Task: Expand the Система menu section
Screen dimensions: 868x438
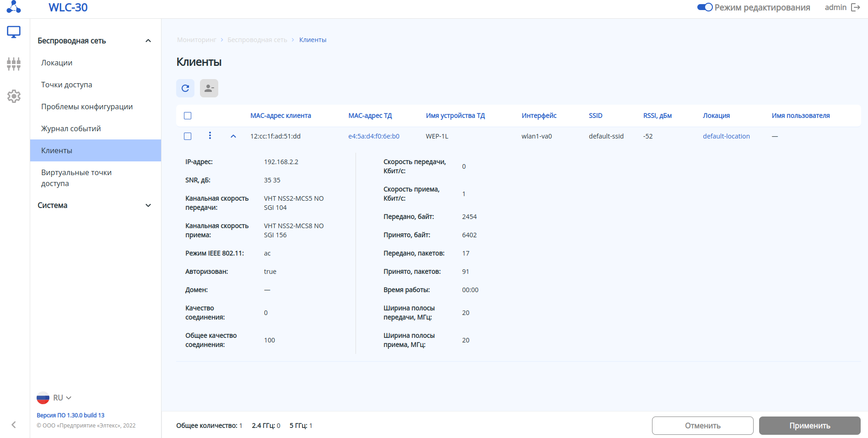Action: point(148,205)
